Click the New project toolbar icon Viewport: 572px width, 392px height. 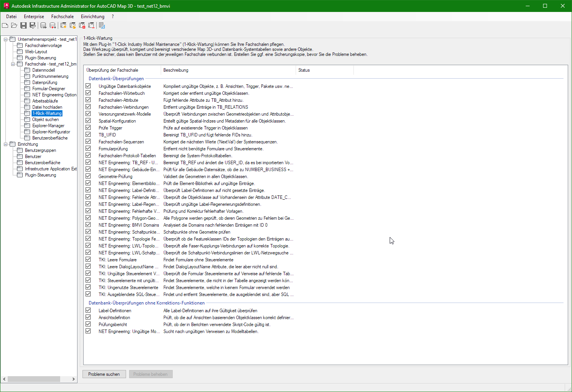pyautogui.click(x=5, y=25)
